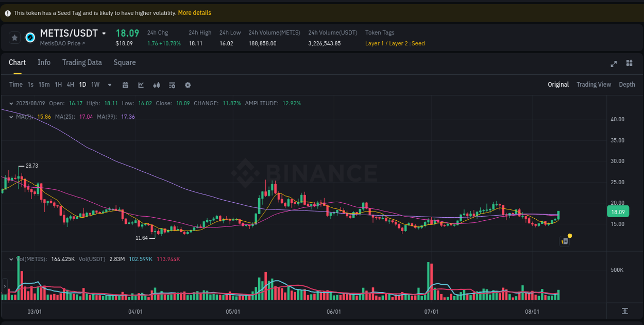This screenshot has height=325, width=644.
Task: Switch to the Trading Data tab
Action: (82, 62)
